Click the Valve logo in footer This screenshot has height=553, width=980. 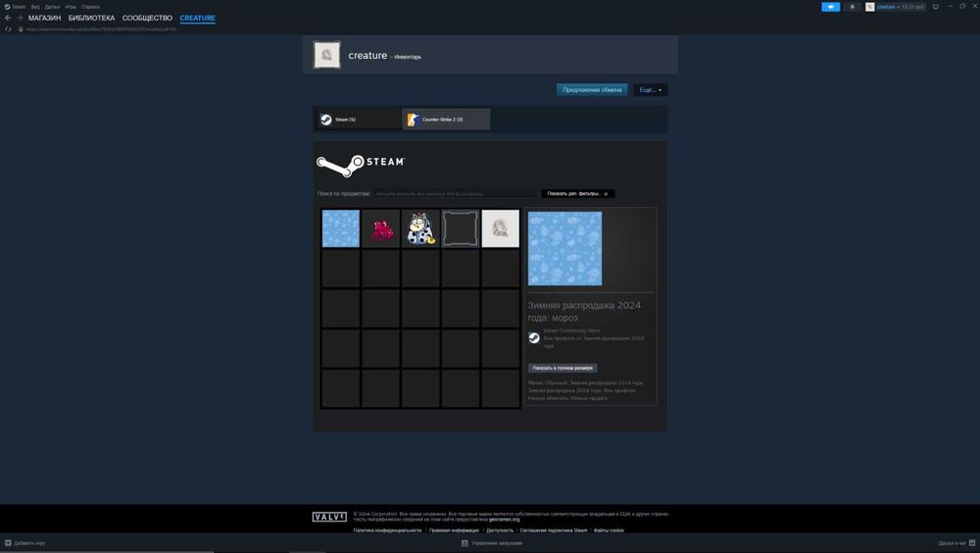pyautogui.click(x=329, y=517)
